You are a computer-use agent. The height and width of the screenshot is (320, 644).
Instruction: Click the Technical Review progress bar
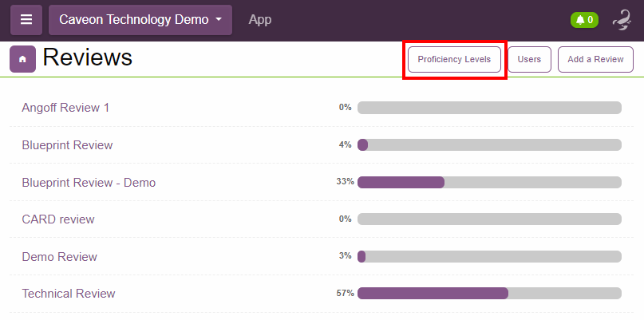[489, 294]
